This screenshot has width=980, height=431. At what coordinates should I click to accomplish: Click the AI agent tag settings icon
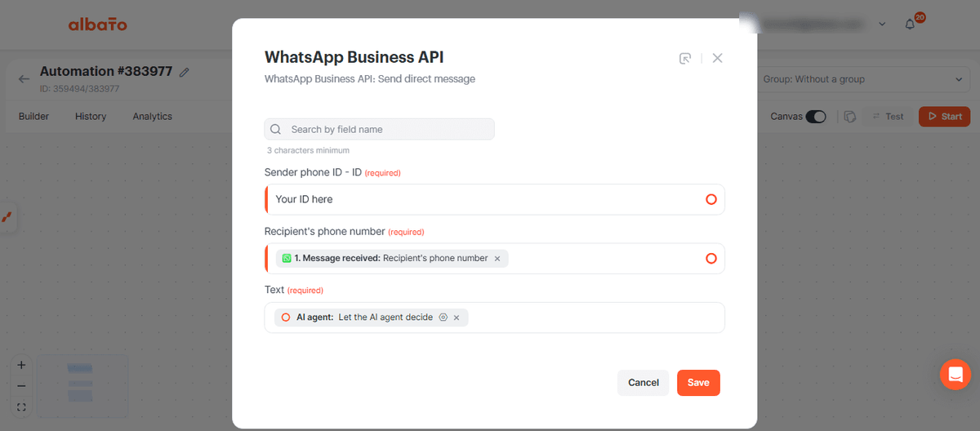click(x=443, y=318)
